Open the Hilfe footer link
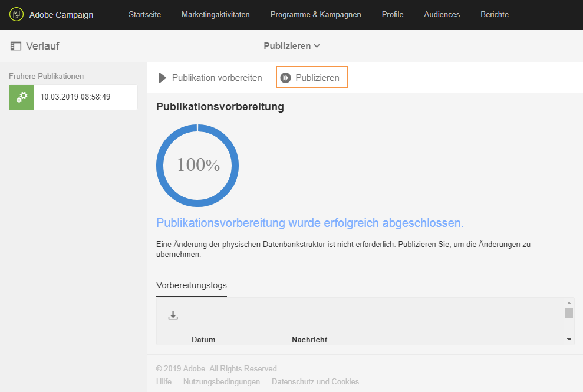Screen dimensions: 583x392 [x=164, y=381]
